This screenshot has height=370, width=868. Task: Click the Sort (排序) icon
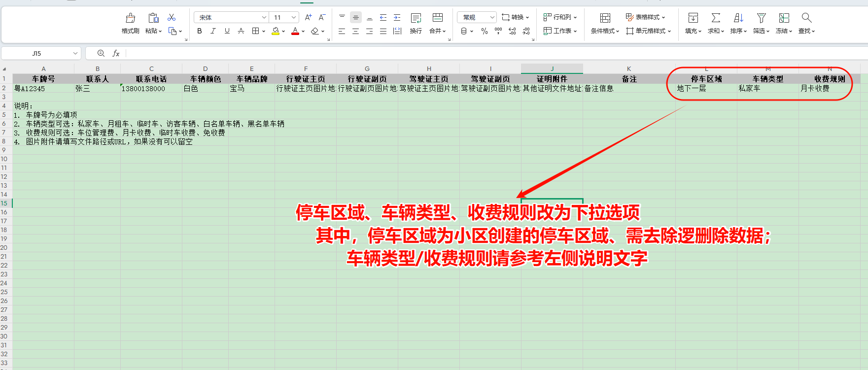coord(738,18)
